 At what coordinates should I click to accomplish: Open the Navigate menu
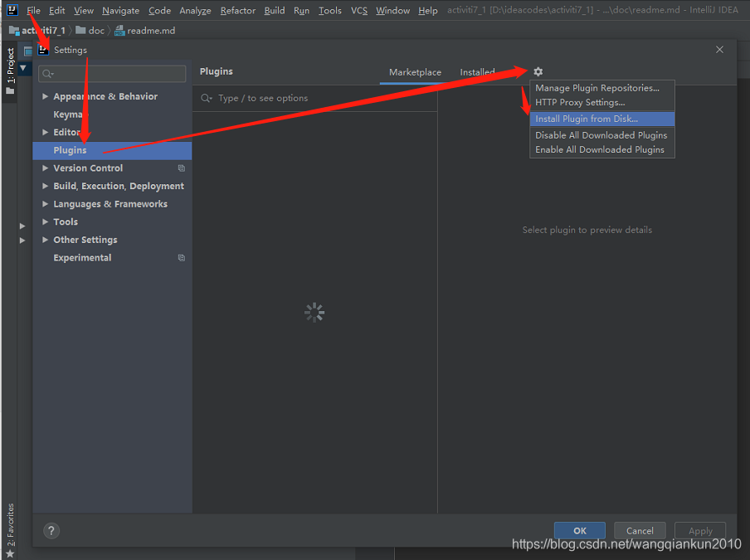[x=120, y=10]
